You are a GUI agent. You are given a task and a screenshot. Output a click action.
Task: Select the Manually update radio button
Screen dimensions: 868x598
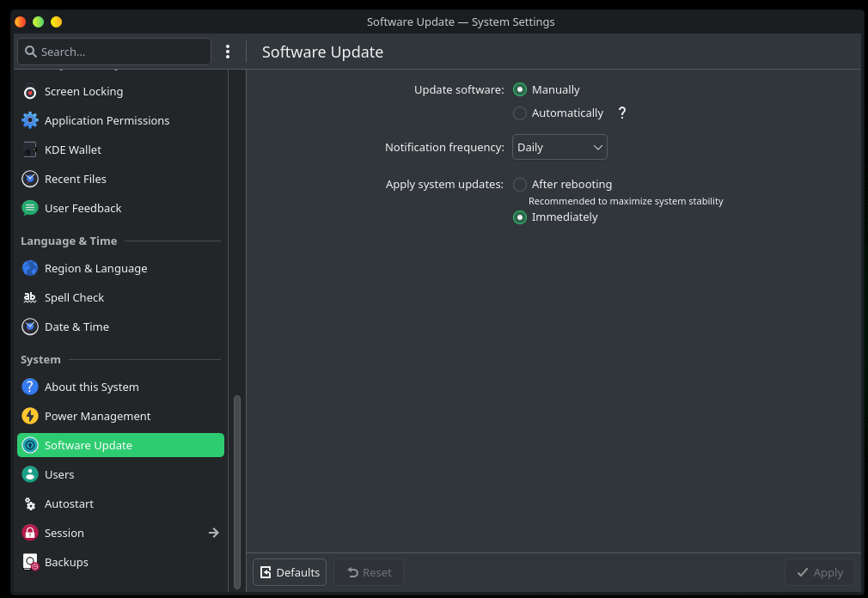pyautogui.click(x=520, y=89)
